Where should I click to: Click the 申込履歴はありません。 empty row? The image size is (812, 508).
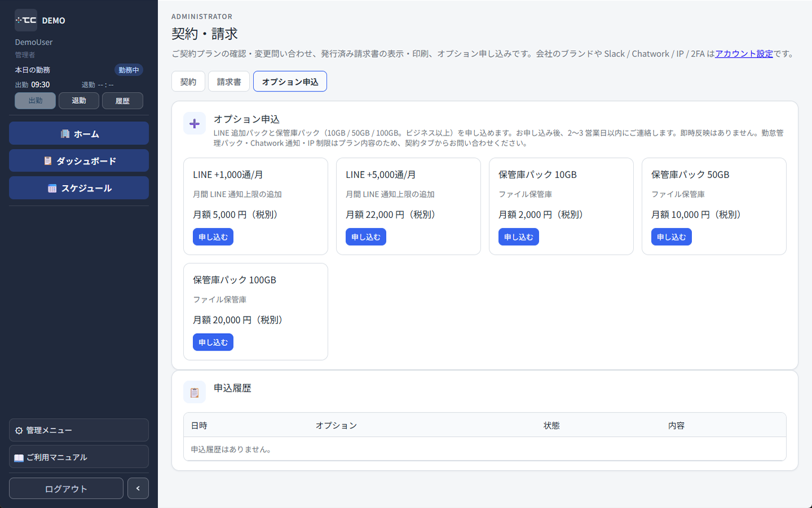click(485, 449)
